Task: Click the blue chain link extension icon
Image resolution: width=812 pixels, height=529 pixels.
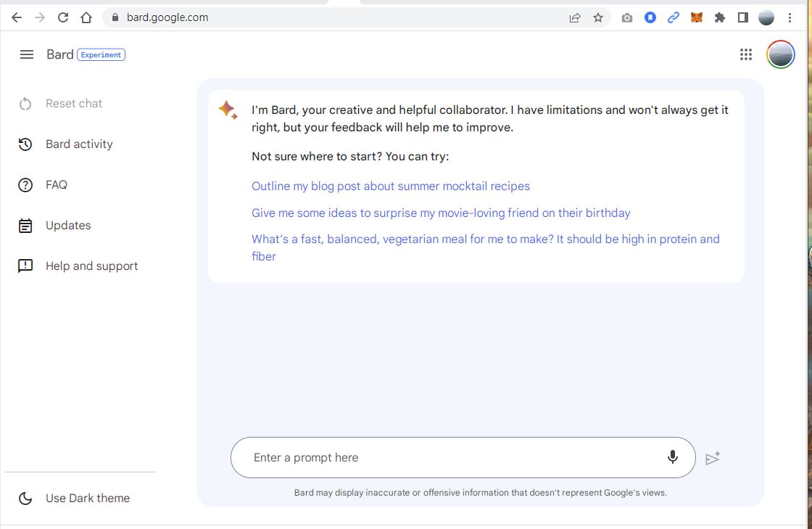Action: coord(674,17)
